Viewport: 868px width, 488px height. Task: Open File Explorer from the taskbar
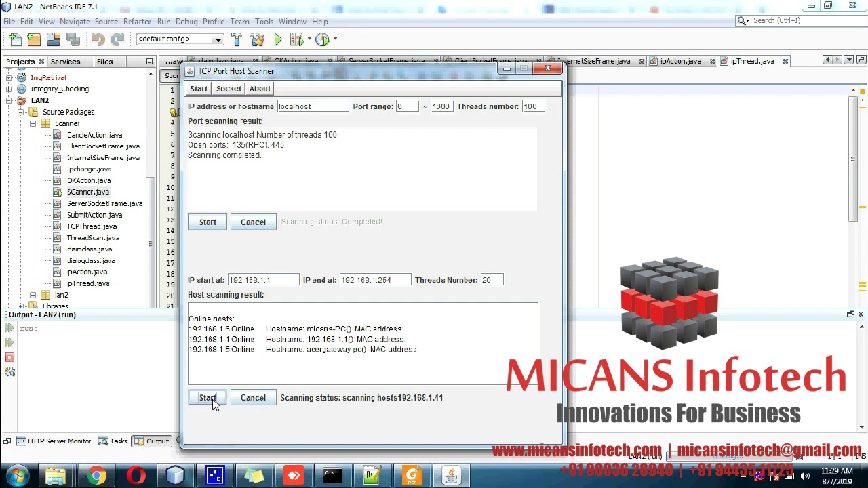click(56, 476)
